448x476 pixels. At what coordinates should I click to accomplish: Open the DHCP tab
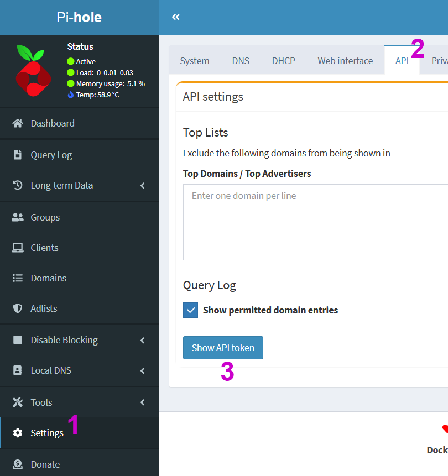(x=283, y=61)
